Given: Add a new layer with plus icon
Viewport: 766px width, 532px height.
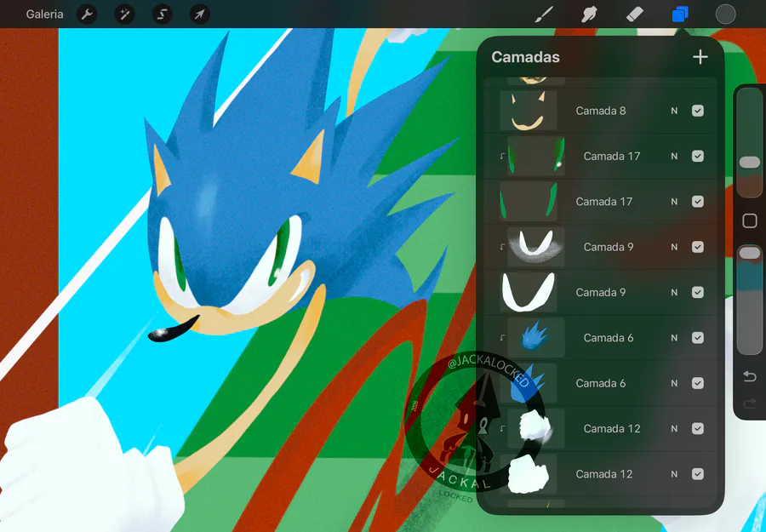Looking at the screenshot, I should pos(700,57).
